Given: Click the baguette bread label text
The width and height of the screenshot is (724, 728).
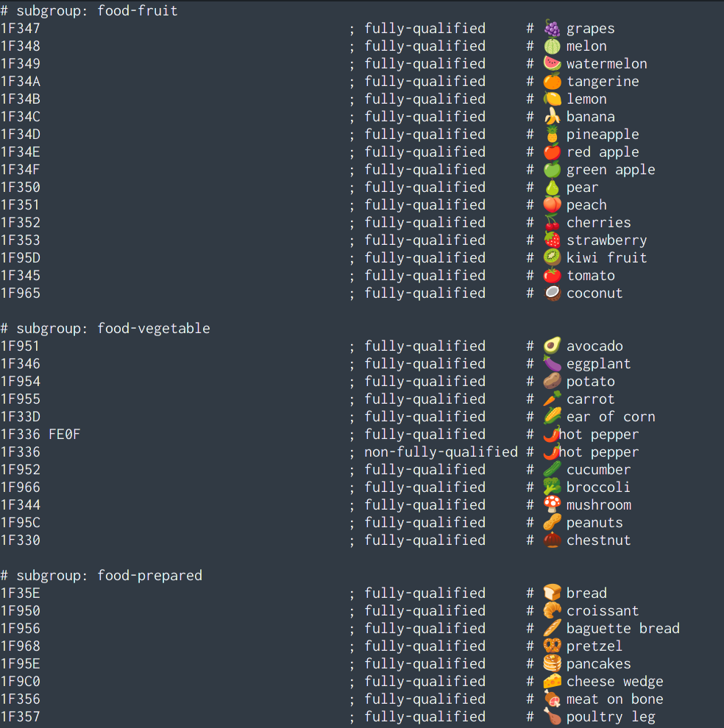Looking at the screenshot, I should coord(622,628).
